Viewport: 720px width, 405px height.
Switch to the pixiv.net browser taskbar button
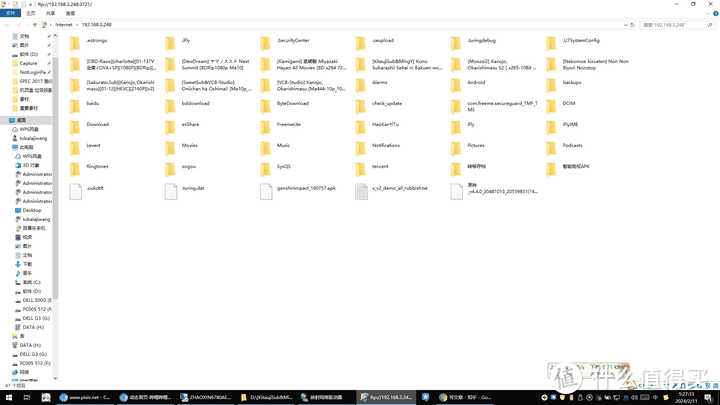point(85,397)
